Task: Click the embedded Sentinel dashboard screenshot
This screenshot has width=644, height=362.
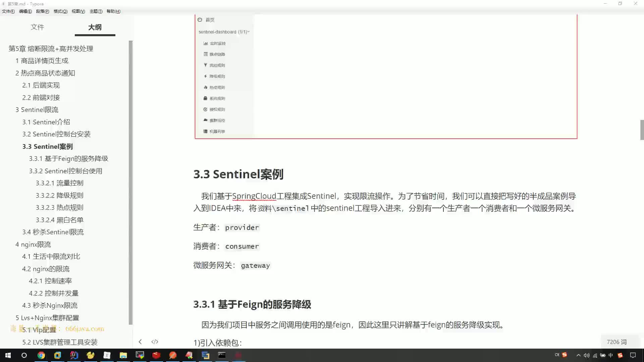Action: click(x=386, y=76)
